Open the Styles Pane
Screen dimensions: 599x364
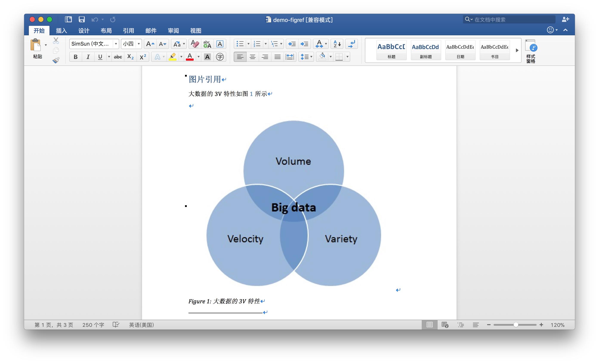pos(531,51)
